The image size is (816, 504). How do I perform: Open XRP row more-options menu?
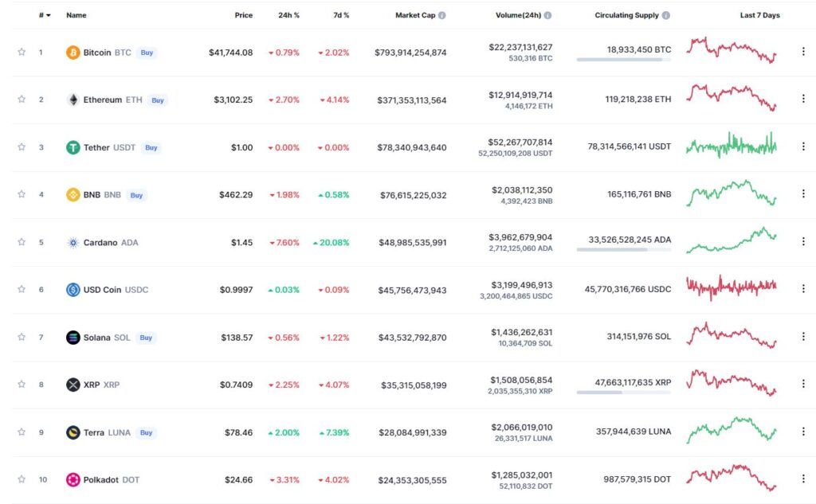pyautogui.click(x=803, y=383)
